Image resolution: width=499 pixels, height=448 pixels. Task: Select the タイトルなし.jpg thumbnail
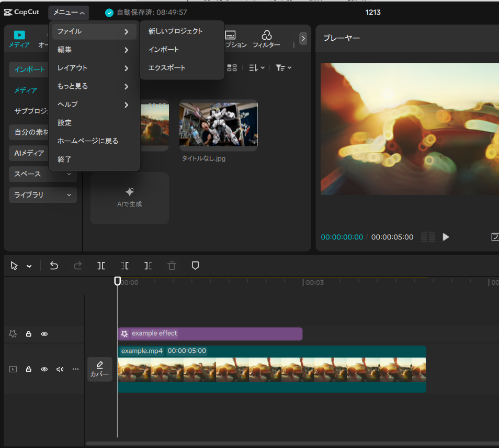coord(218,124)
